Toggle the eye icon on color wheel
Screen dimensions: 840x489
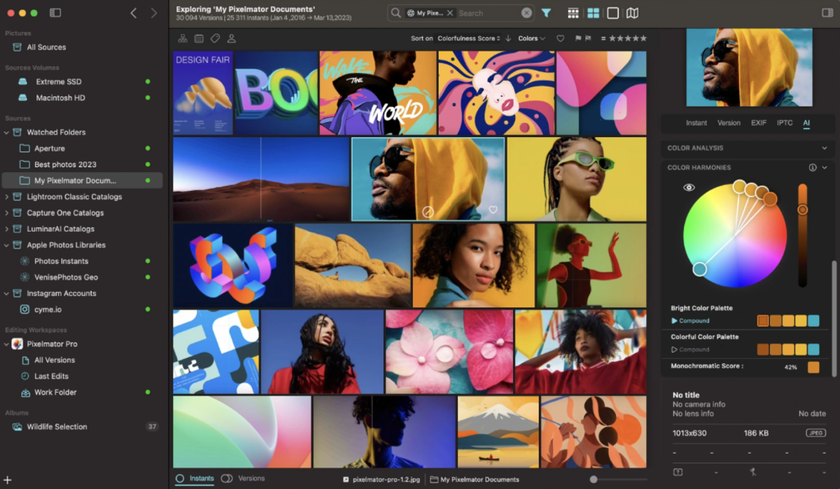pyautogui.click(x=689, y=187)
